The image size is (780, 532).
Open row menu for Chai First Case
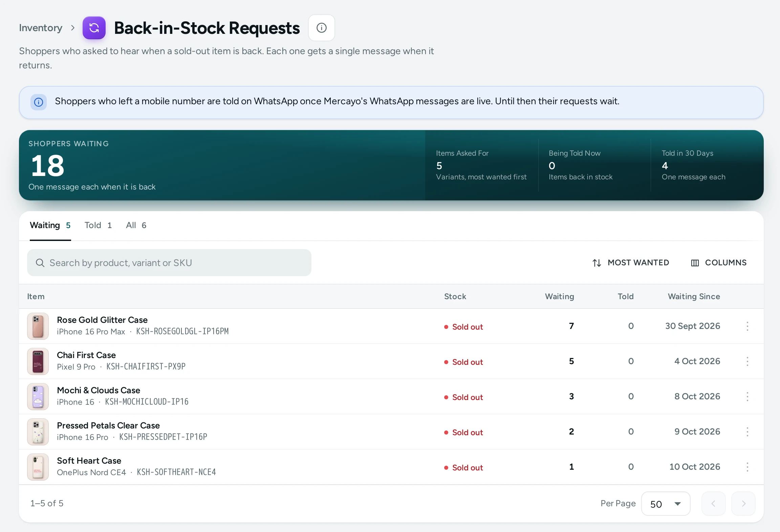pos(747,361)
